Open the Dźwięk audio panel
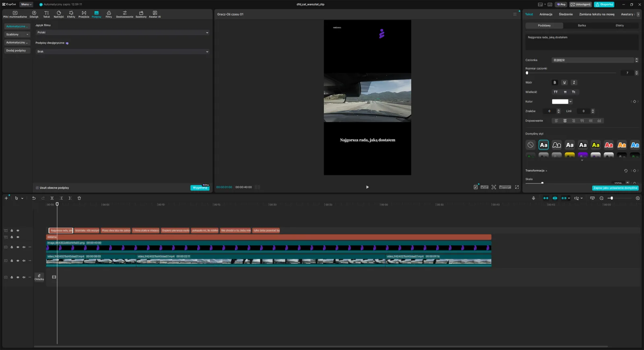This screenshot has height=350, width=644. (x=34, y=14)
